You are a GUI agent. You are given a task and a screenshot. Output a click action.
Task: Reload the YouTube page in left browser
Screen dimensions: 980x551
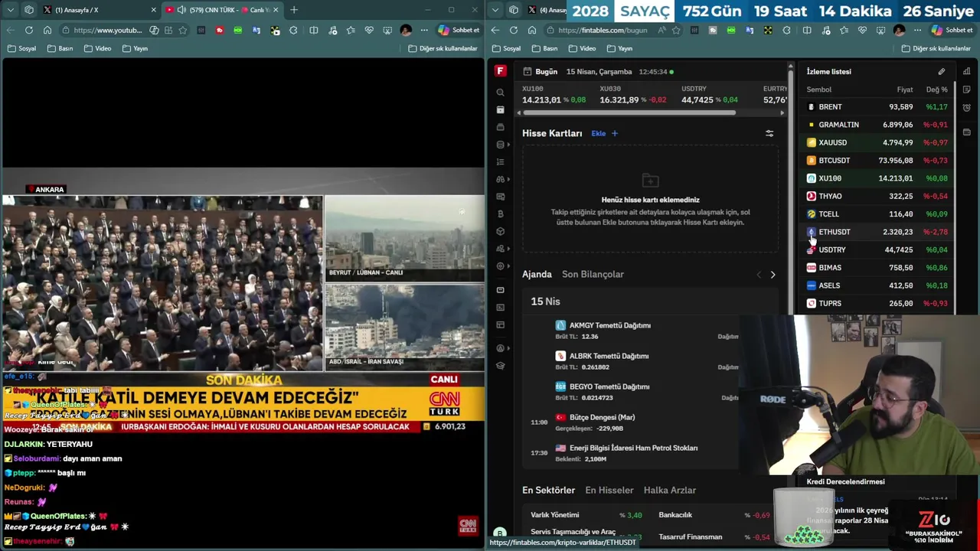tap(29, 30)
